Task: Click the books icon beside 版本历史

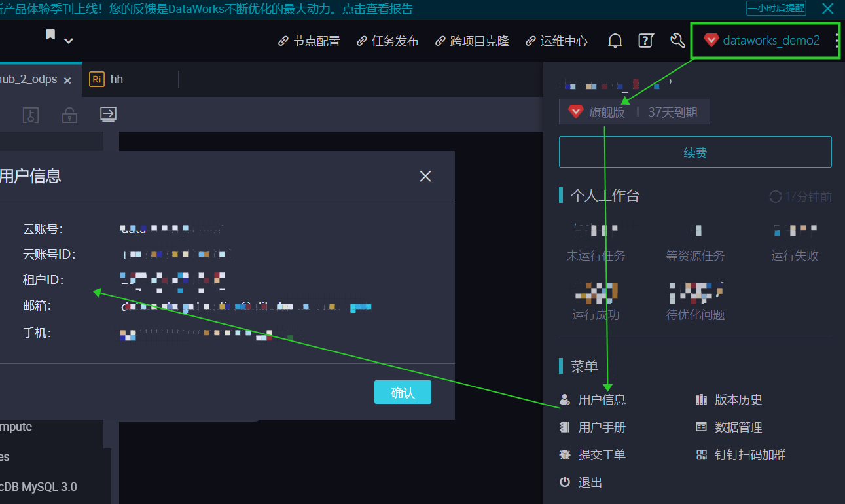Action: 701,399
